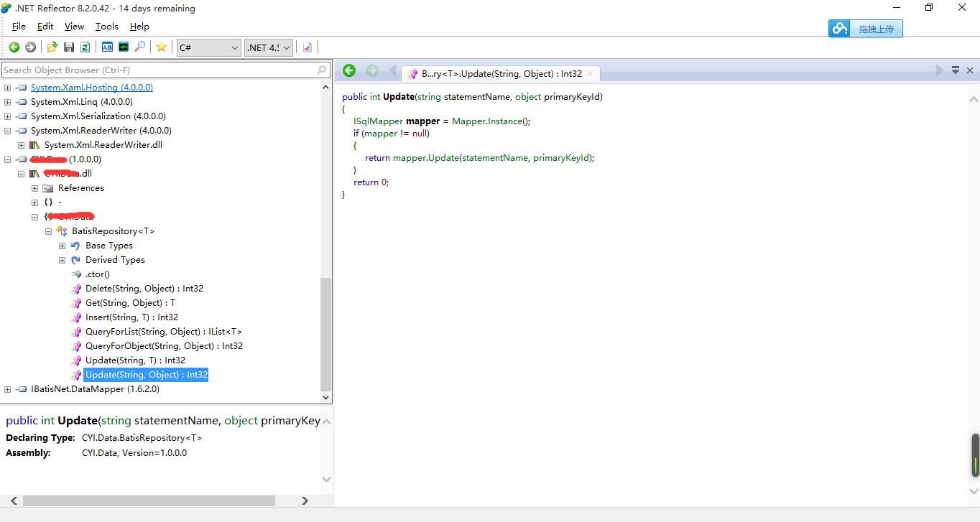Collapse the BatisRepository<T> node
The width and height of the screenshot is (980, 522).
tap(48, 231)
